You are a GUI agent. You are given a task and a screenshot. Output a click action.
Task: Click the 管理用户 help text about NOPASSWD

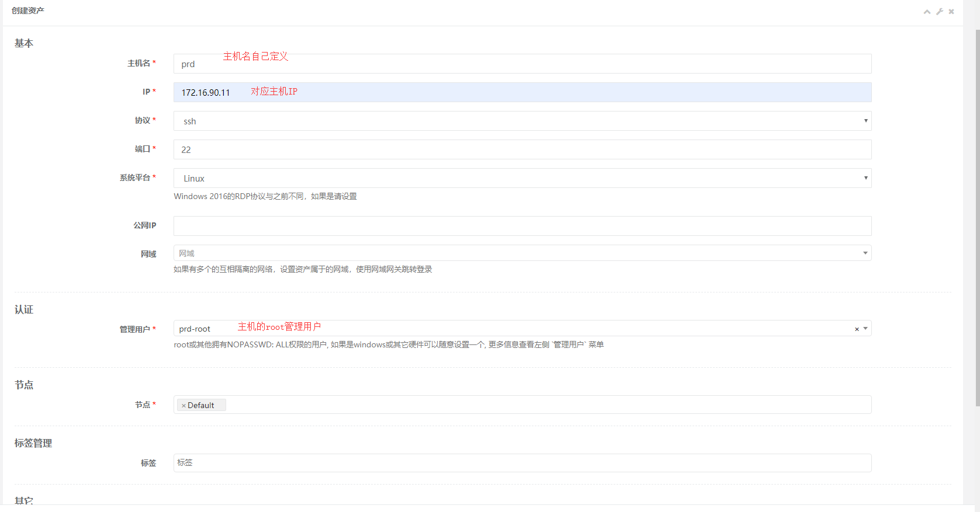(389, 344)
